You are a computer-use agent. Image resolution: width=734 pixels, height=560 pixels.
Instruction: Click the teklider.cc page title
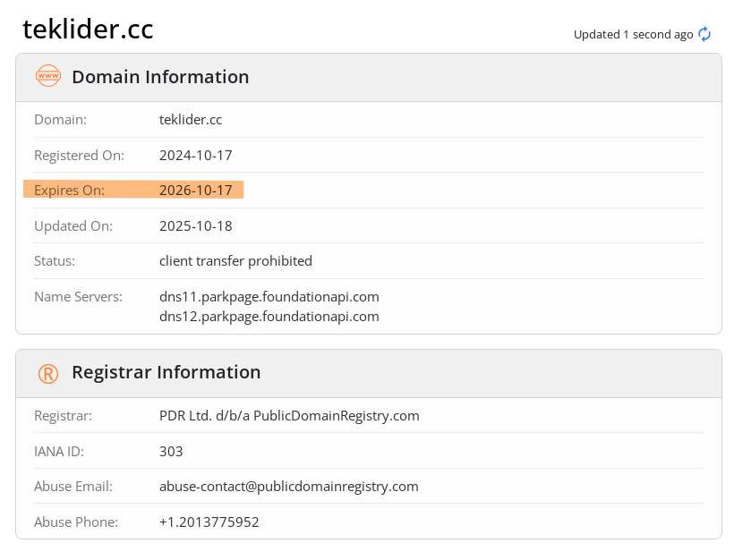[88, 29]
